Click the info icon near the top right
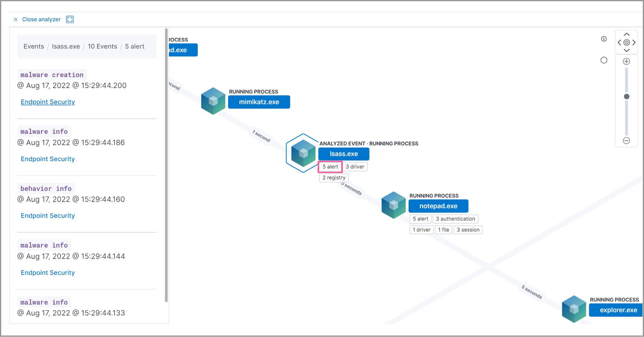The width and height of the screenshot is (644, 337). (x=604, y=39)
